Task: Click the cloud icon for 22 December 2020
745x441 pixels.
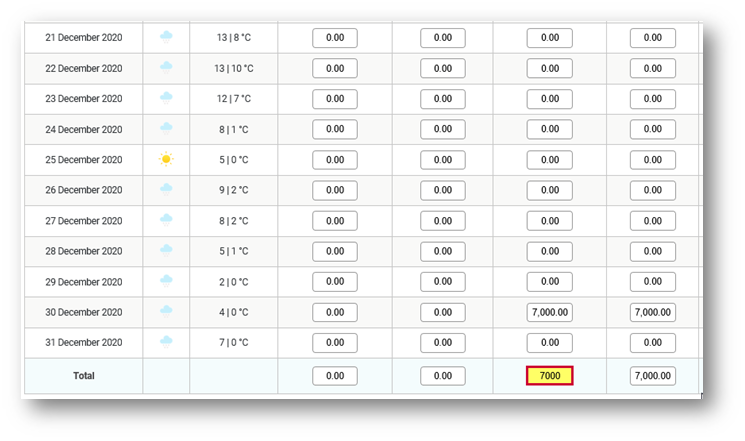Action: point(166,67)
